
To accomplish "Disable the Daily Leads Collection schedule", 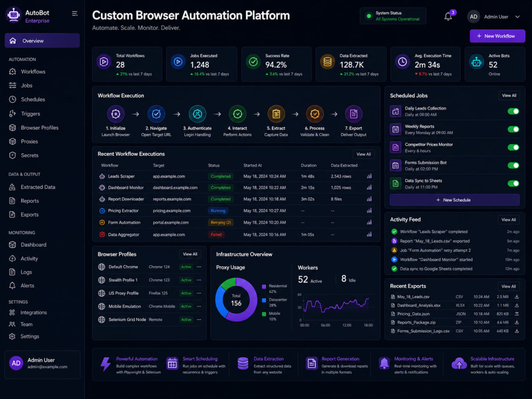I will point(513,111).
